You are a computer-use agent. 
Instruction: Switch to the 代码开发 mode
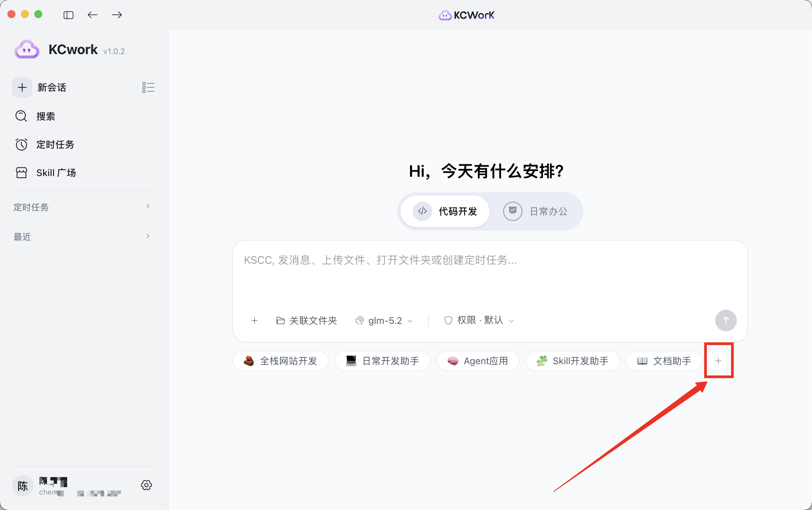(x=445, y=211)
